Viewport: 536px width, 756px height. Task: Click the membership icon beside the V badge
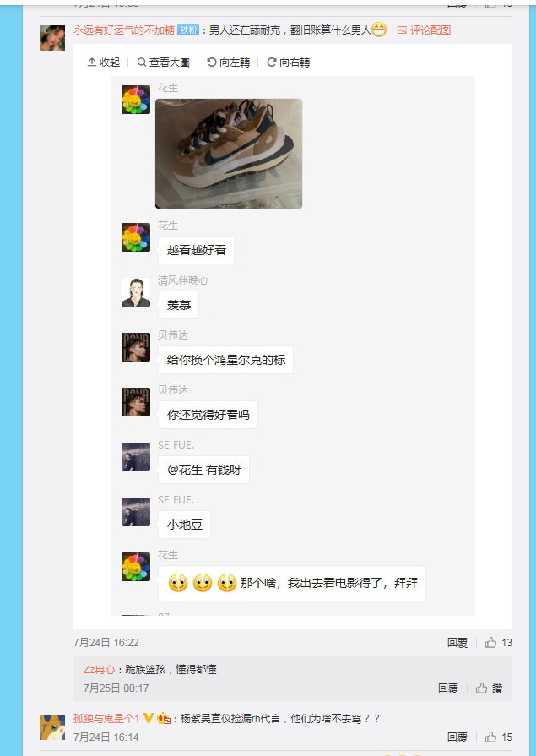(x=164, y=718)
